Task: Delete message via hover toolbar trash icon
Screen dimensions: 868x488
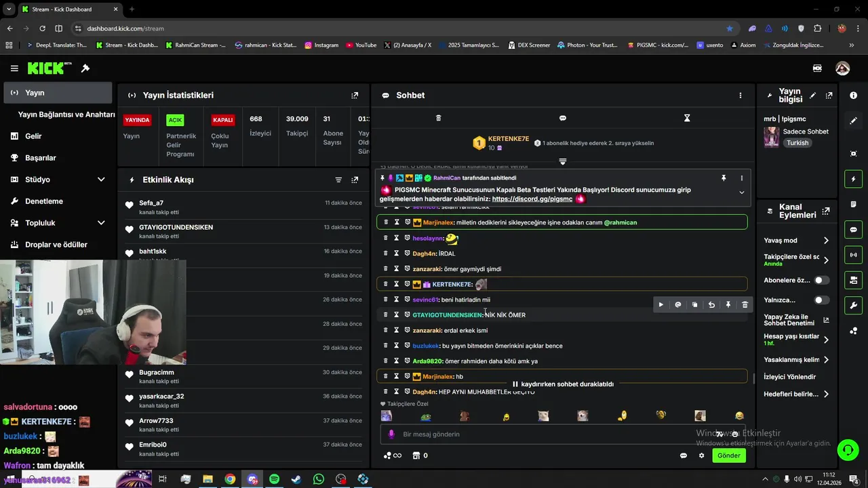Action: (x=745, y=305)
